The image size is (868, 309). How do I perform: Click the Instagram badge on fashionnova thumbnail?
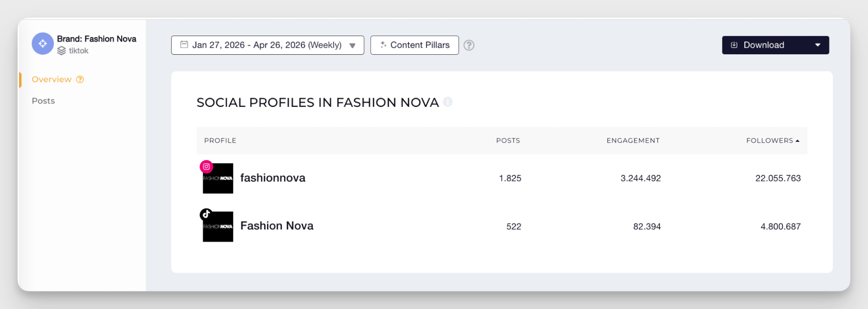(x=206, y=166)
